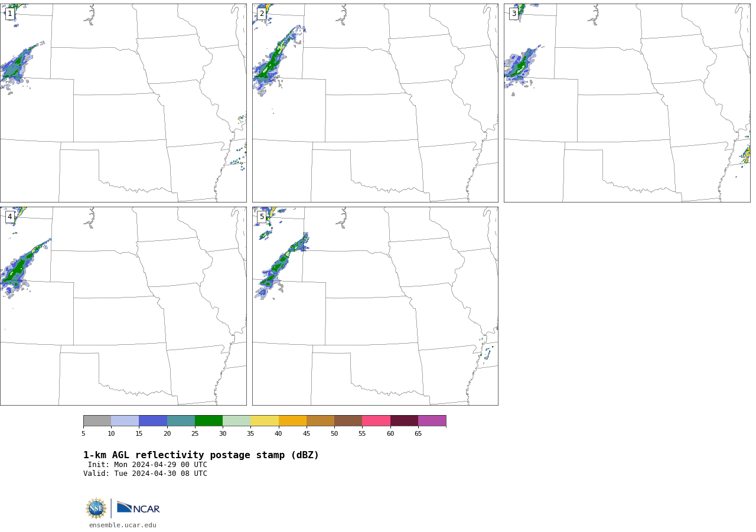Image resolution: width=756 pixels, height=532 pixels.
Task: Open ensemble member 5 reflectivity map
Action: tap(375, 306)
